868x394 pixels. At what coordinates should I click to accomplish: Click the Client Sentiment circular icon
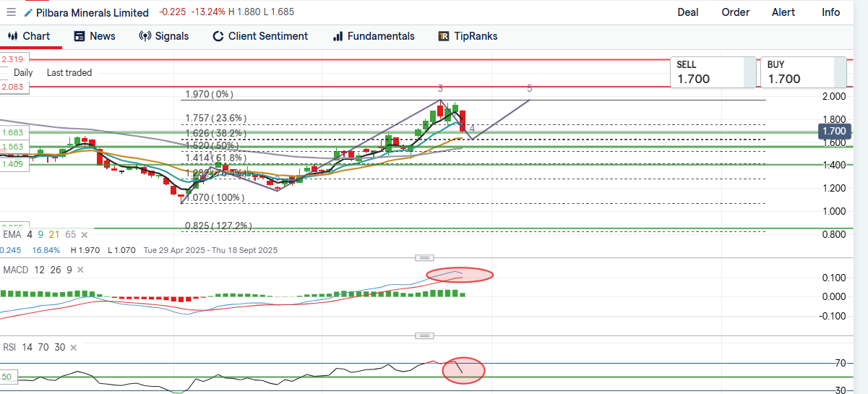(218, 36)
